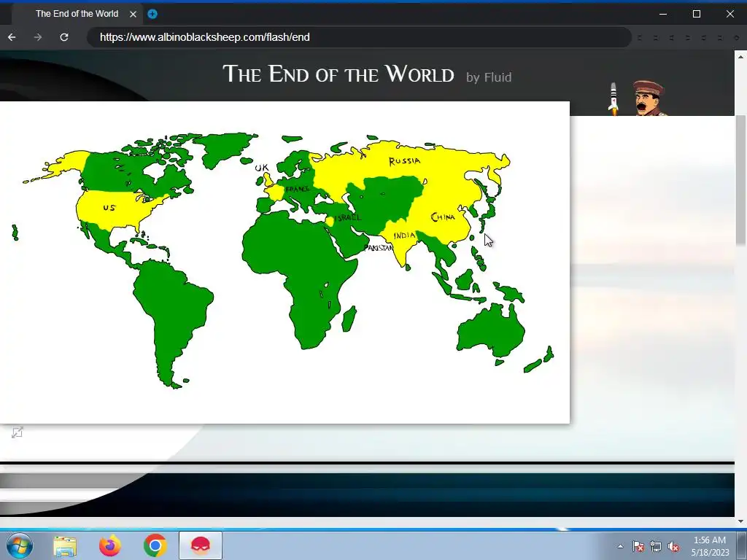
Task: Focus the albinoblacksheep URL address bar
Action: pos(359,37)
